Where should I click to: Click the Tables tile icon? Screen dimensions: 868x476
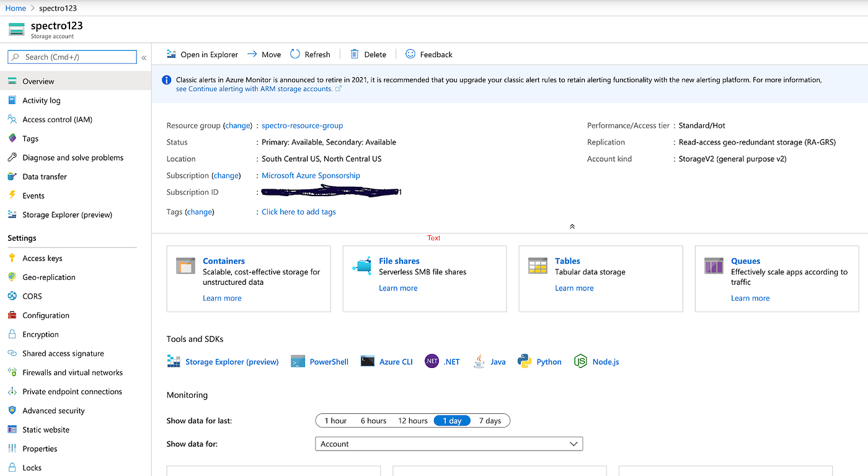pos(538,266)
